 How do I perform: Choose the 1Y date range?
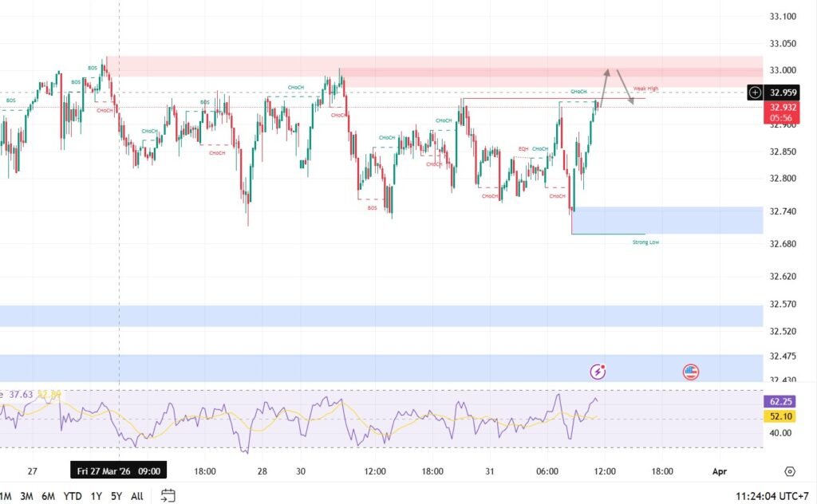(x=97, y=496)
